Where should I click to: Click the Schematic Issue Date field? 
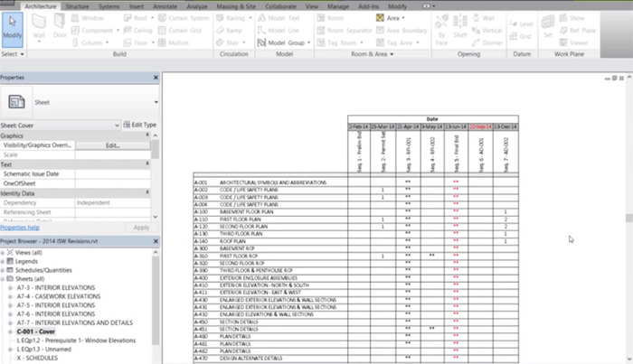click(x=113, y=174)
